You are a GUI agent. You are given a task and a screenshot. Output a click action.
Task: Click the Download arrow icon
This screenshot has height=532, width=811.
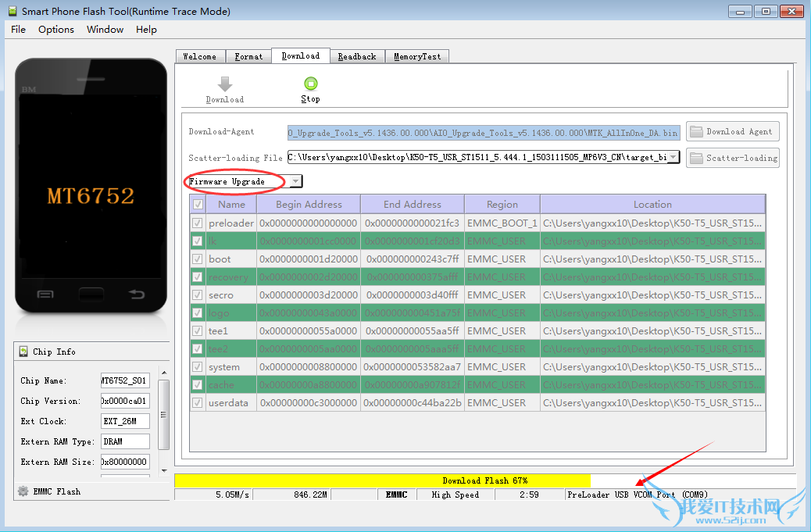(x=224, y=84)
